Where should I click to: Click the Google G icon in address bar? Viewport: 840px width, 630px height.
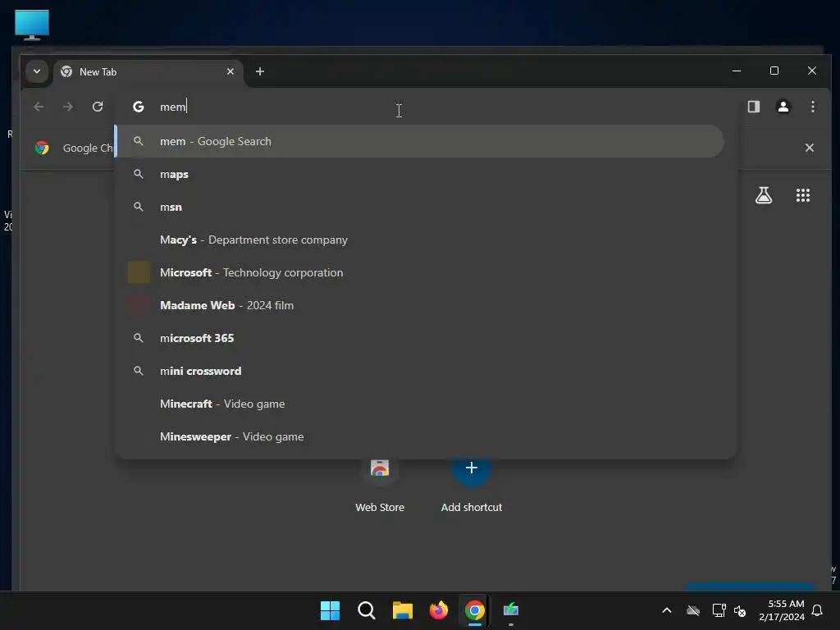[138, 107]
